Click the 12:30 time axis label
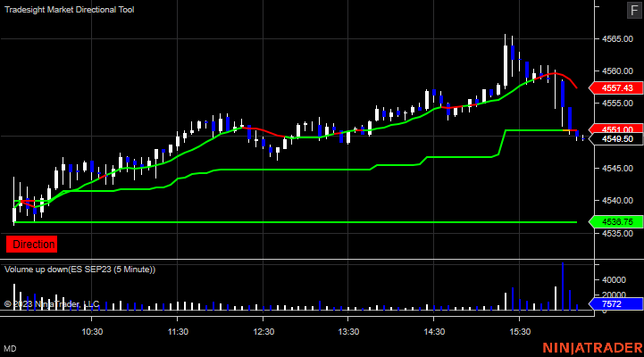The height and width of the screenshot is (357, 644). 263,331
